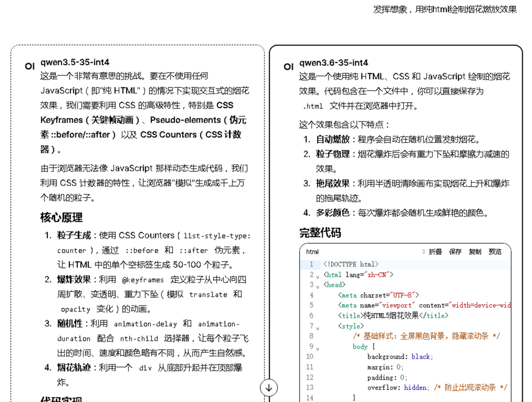532x402 pixels.
Task: Click the qwen3.6-35-int4 model avatar icon
Action: (x=289, y=67)
